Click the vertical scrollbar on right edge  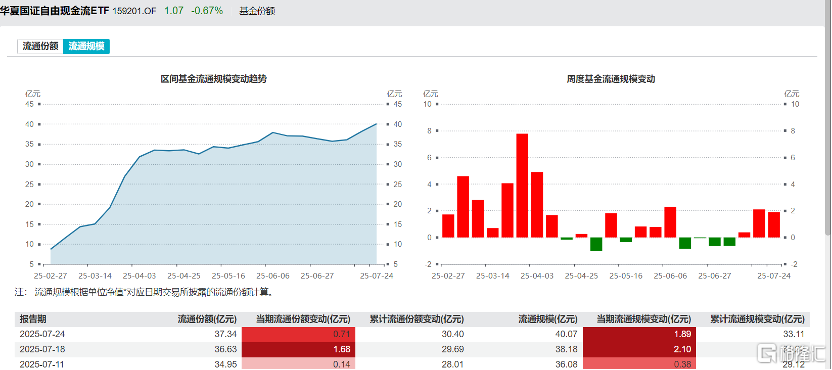829,117
